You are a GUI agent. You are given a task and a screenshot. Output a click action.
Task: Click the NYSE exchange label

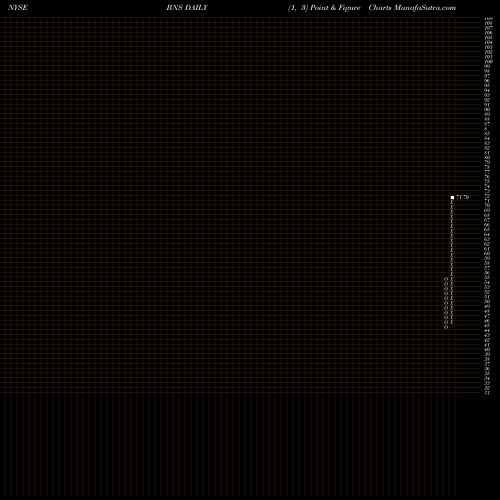[x=18, y=8]
